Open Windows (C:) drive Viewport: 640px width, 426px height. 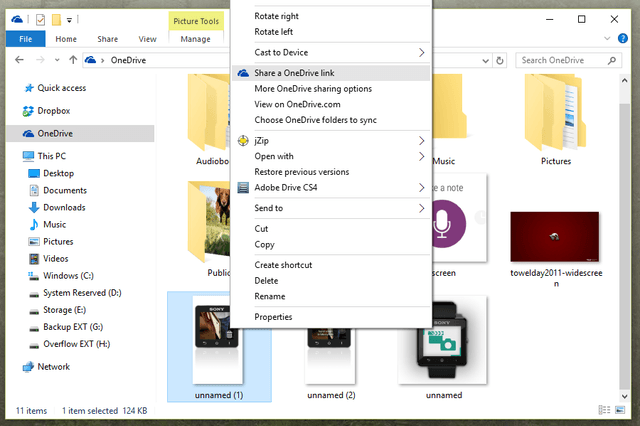68,276
